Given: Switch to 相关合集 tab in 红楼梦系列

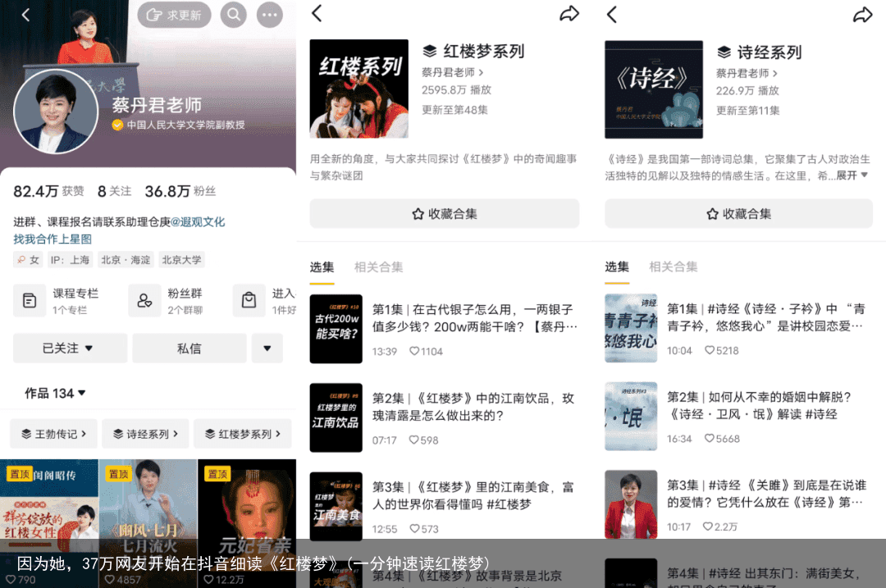Looking at the screenshot, I should click(x=378, y=267).
